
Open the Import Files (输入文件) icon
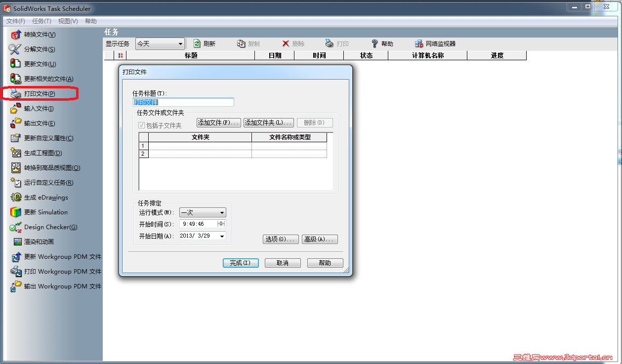(x=16, y=108)
